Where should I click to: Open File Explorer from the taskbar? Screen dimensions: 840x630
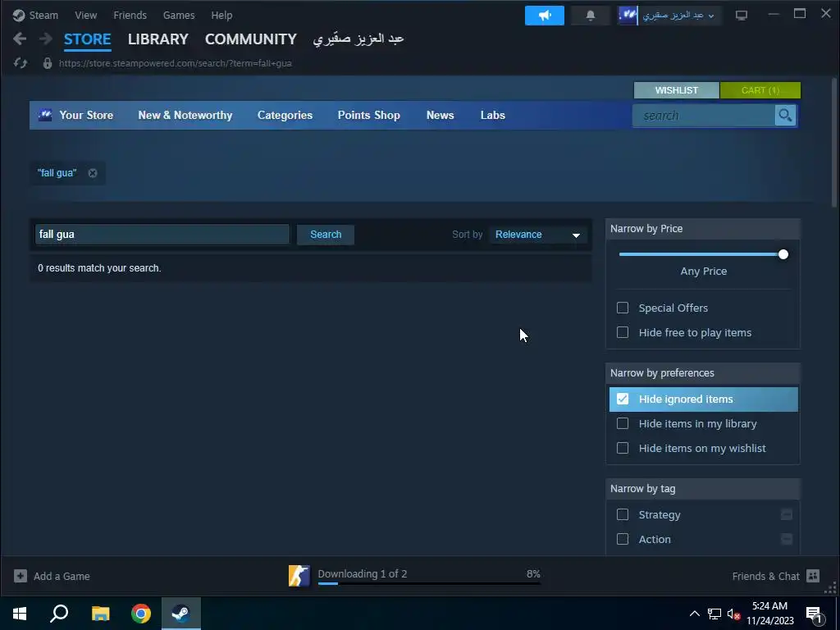click(x=100, y=614)
